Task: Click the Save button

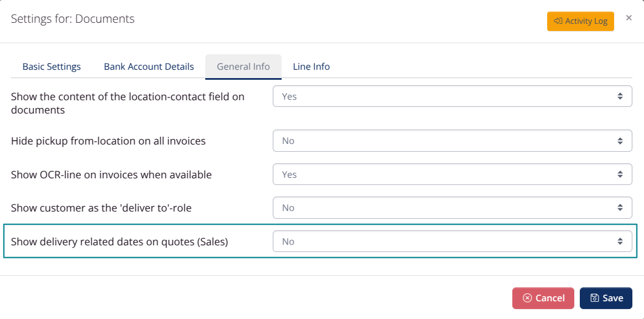Action: (606, 298)
